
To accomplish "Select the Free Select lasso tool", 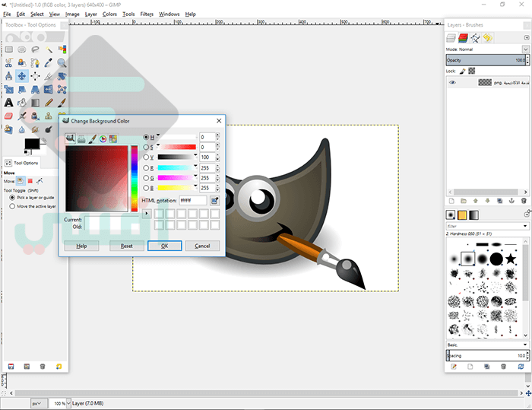I will click(x=35, y=49).
